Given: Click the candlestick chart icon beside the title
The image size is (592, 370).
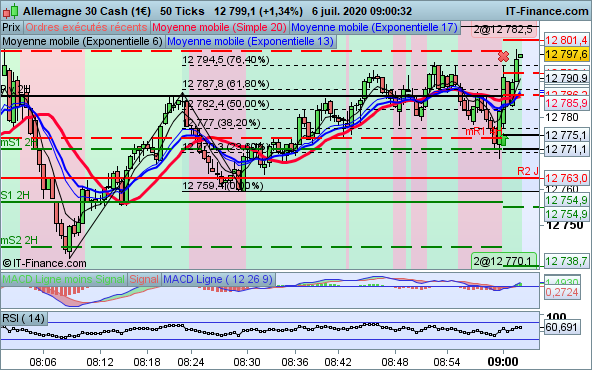Looking at the screenshot, I should [11, 11].
